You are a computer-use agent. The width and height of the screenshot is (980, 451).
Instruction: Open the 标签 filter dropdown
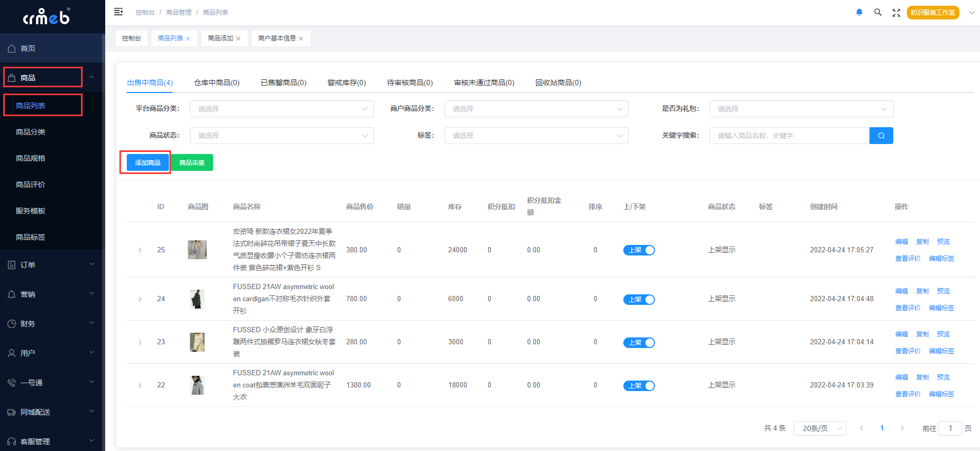coord(537,136)
